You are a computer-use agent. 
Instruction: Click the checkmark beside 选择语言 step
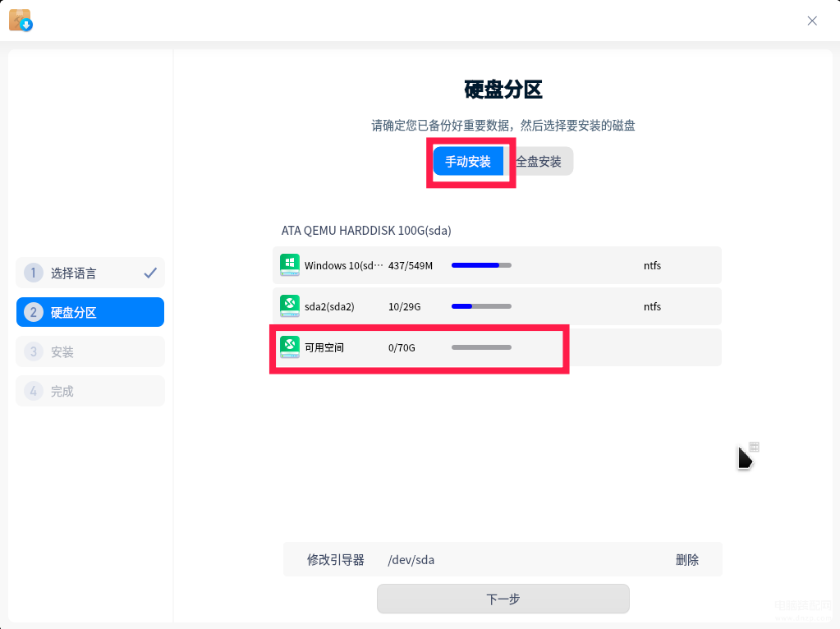pos(150,273)
